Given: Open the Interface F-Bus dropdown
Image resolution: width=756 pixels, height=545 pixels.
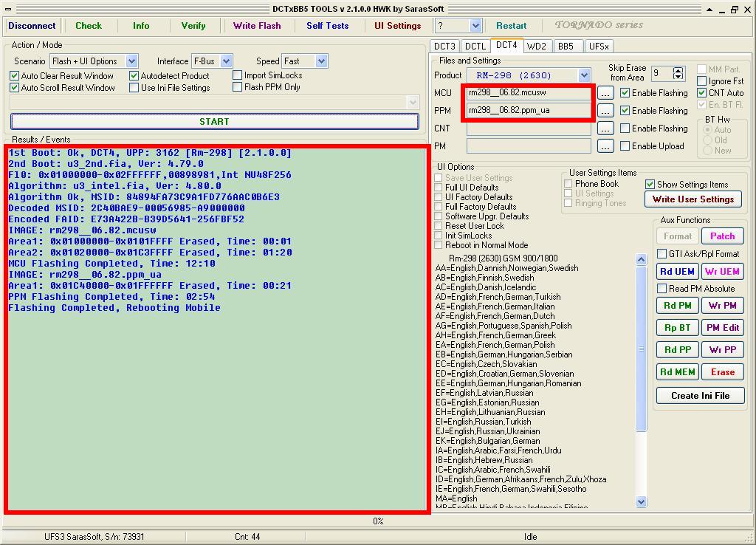Looking at the screenshot, I should tap(226, 61).
